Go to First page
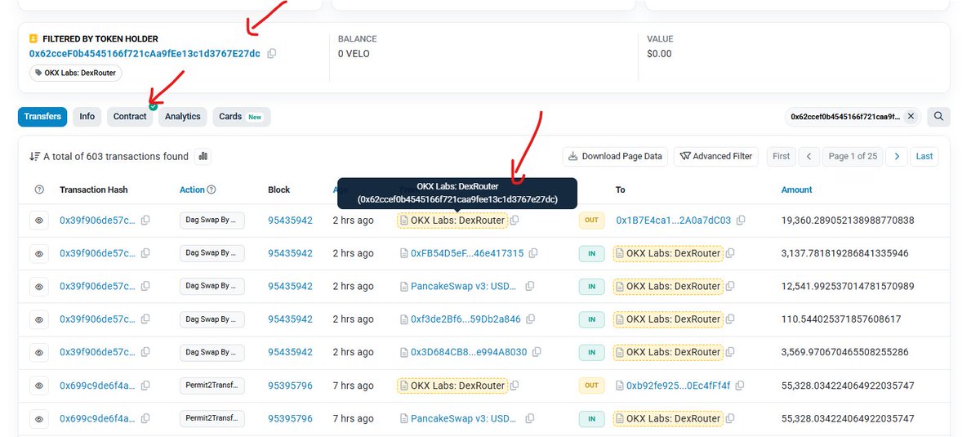 (782, 156)
